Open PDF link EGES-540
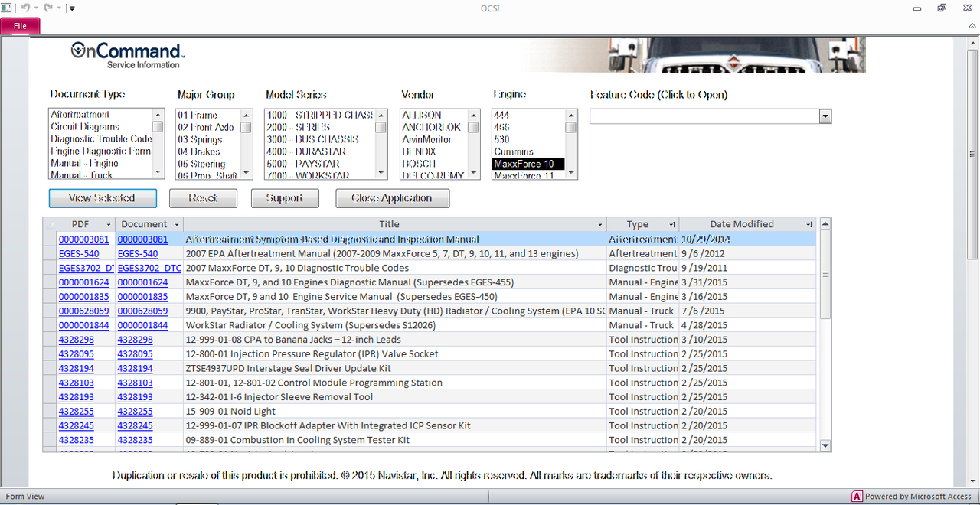The width and height of the screenshot is (980, 505). click(x=79, y=254)
